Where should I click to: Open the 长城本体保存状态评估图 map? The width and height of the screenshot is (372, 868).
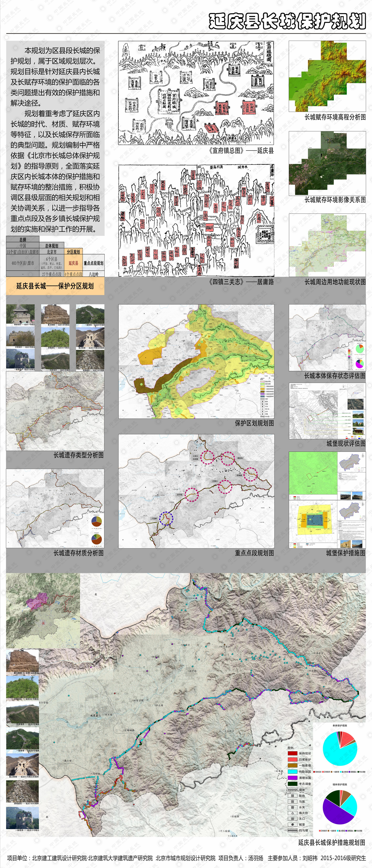pyautogui.click(x=327, y=338)
